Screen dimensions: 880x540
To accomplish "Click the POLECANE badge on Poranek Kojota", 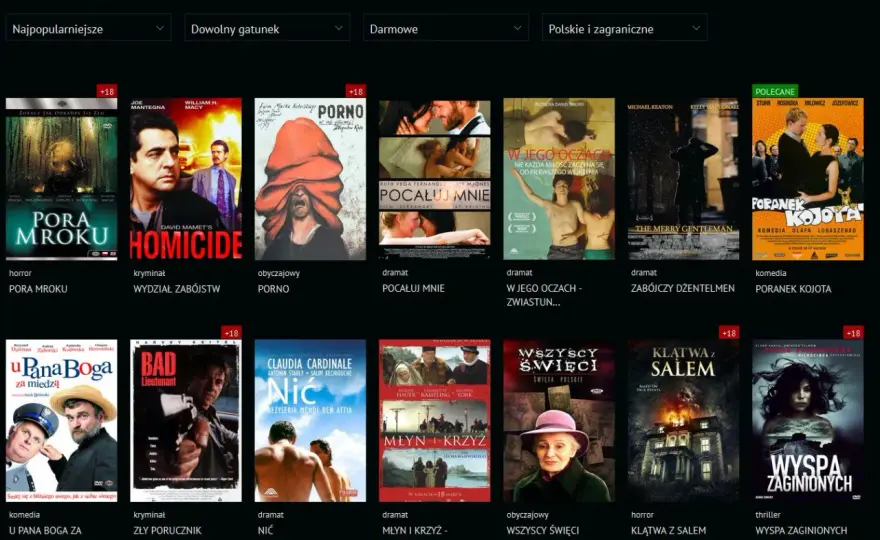I will pyautogui.click(x=775, y=91).
